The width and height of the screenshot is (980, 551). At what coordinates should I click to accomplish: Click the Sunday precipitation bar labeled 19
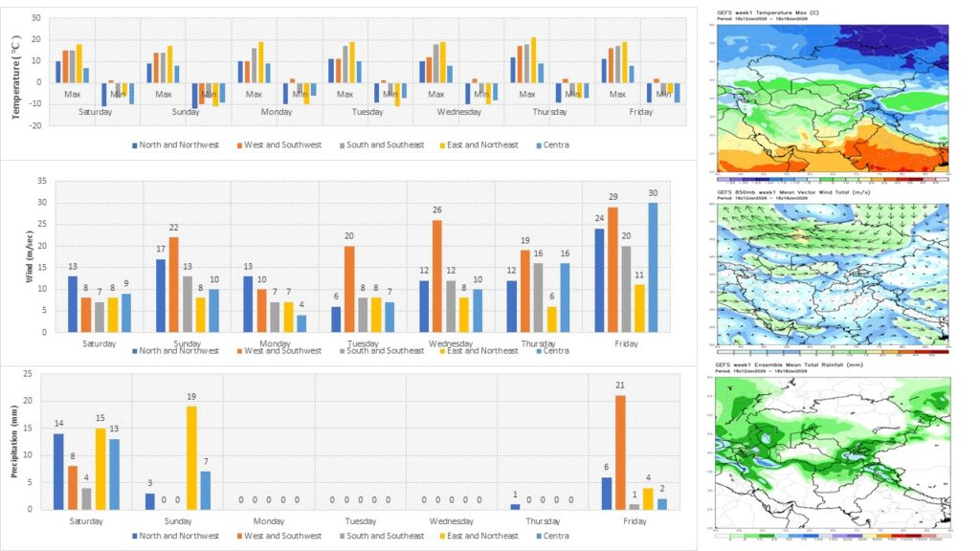click(191, 458)
